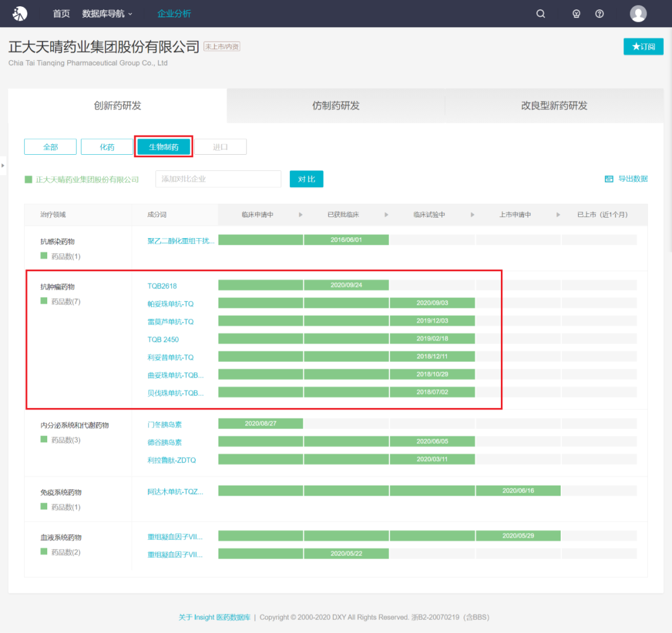Click green square beside 抗感染药物 药品数(1)

[44, 256]
